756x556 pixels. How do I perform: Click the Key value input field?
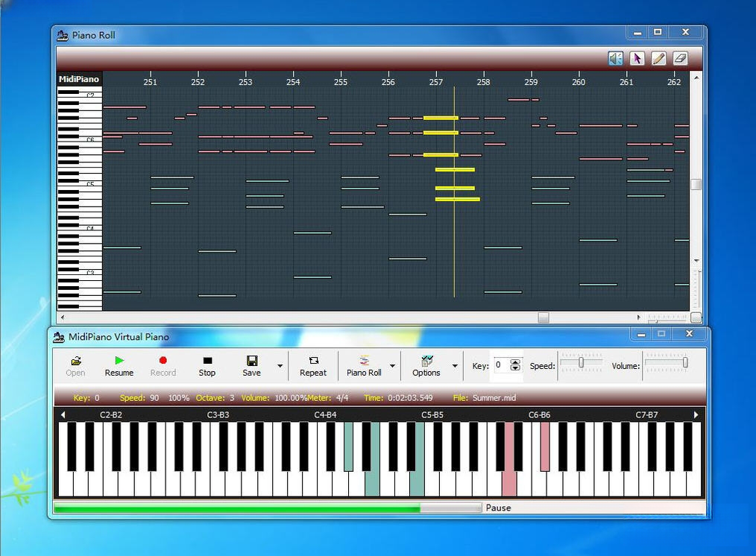(x=501, y=365)
